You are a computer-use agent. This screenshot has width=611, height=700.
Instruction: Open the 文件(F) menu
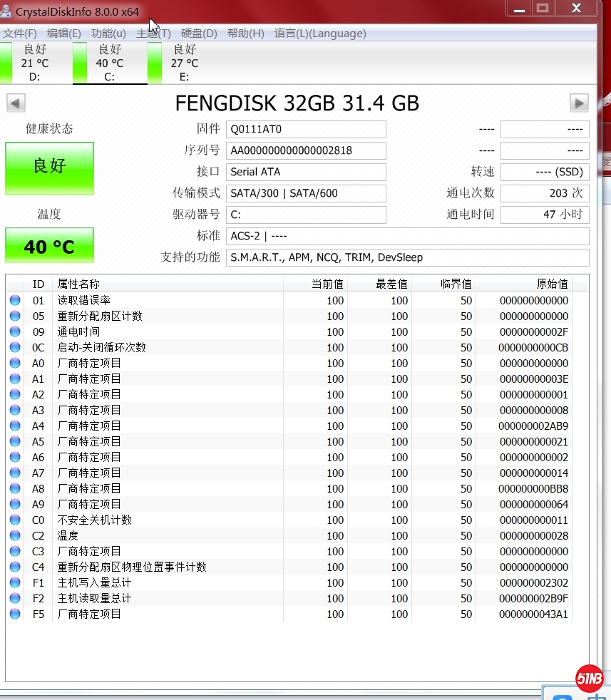20,34
